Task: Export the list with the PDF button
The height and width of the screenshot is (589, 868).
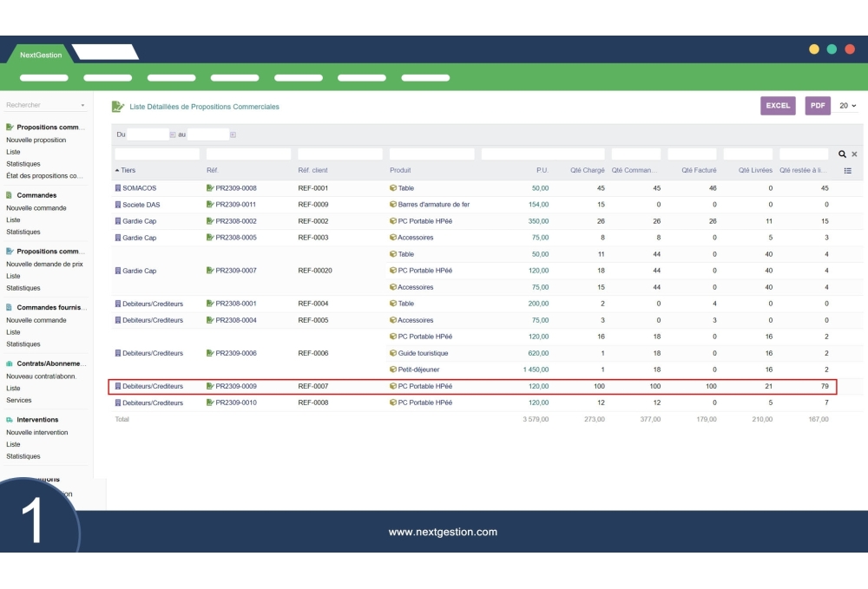Action: click(x=817, y=106)
